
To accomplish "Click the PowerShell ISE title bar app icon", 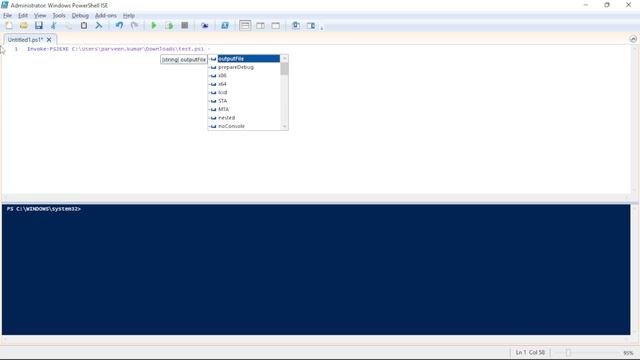I will (x=5, y=5).
